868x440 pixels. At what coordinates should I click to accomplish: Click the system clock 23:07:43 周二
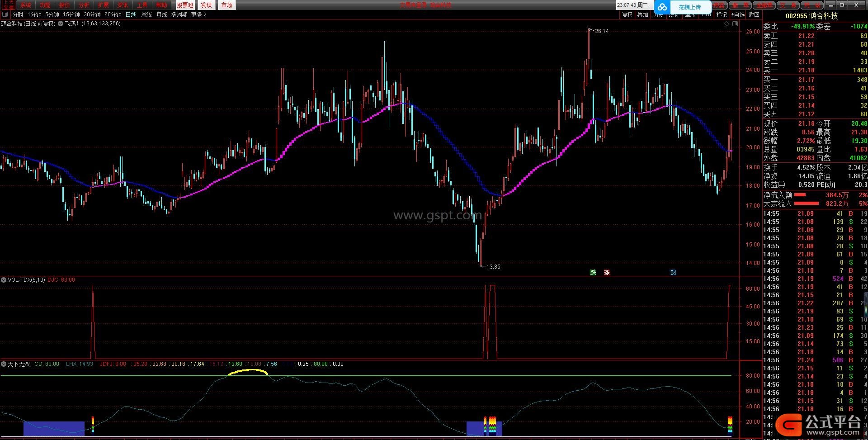[x=632, y=5]
